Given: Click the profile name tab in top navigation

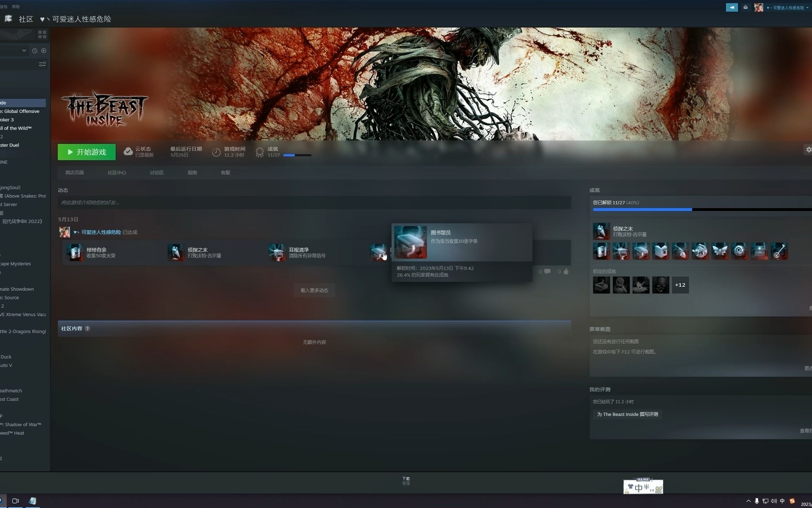Looking at the screenshot, I should pyautogui.click(x=75, y=19).
